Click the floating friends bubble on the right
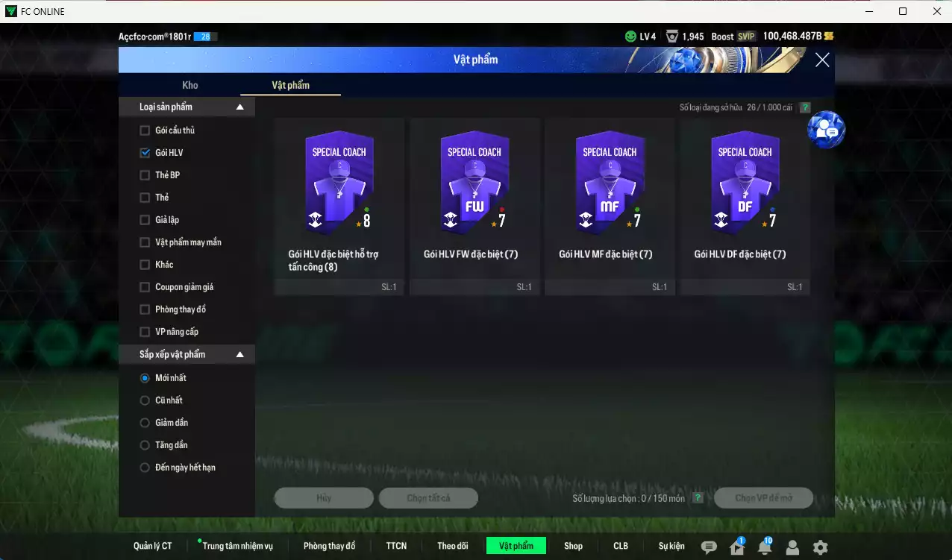 [x=826, y=128]
